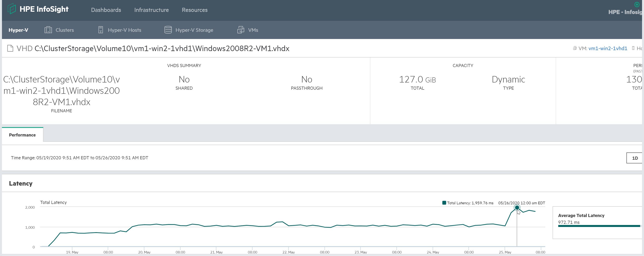Click the VMs icon
644x256 pixels.
click(x=241, y=30)
